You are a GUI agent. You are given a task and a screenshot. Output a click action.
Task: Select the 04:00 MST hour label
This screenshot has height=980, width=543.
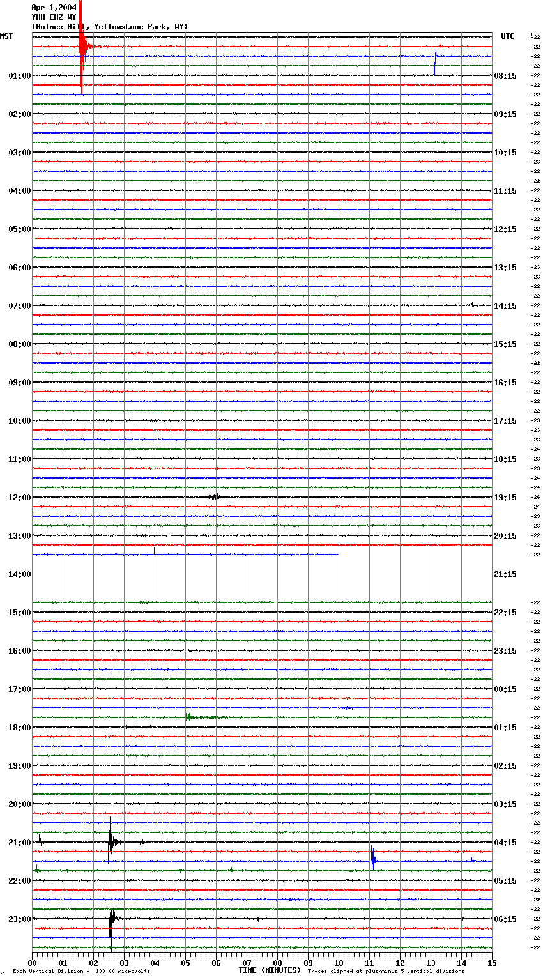coord(20,191)
